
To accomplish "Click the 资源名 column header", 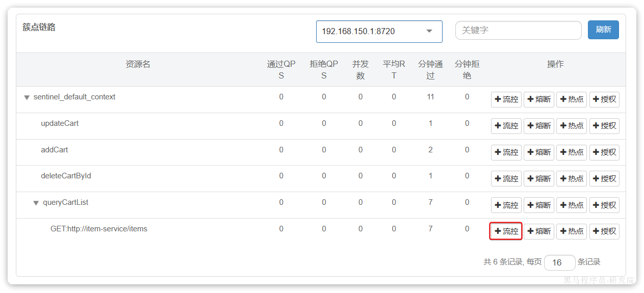I will (x=138, y=64).
